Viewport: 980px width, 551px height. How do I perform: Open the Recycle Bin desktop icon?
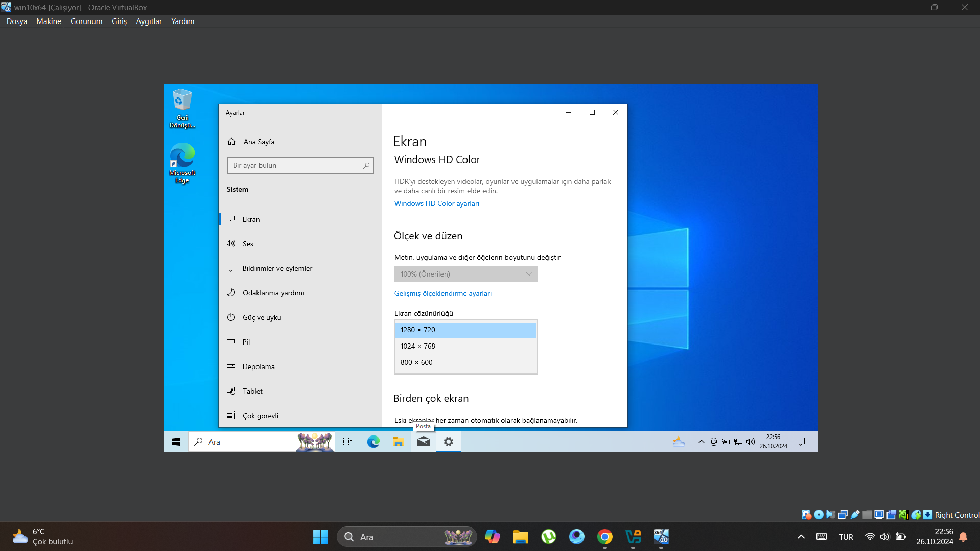(x=182, y=108)
